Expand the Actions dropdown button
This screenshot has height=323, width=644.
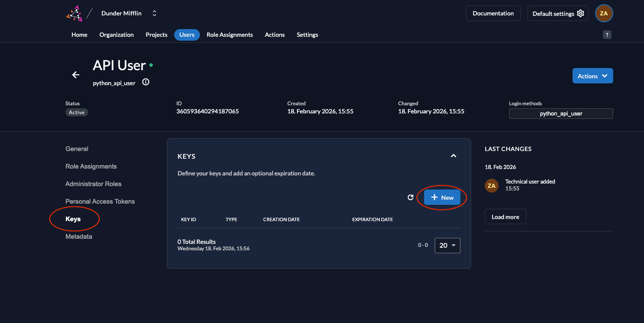coord(592,76)
